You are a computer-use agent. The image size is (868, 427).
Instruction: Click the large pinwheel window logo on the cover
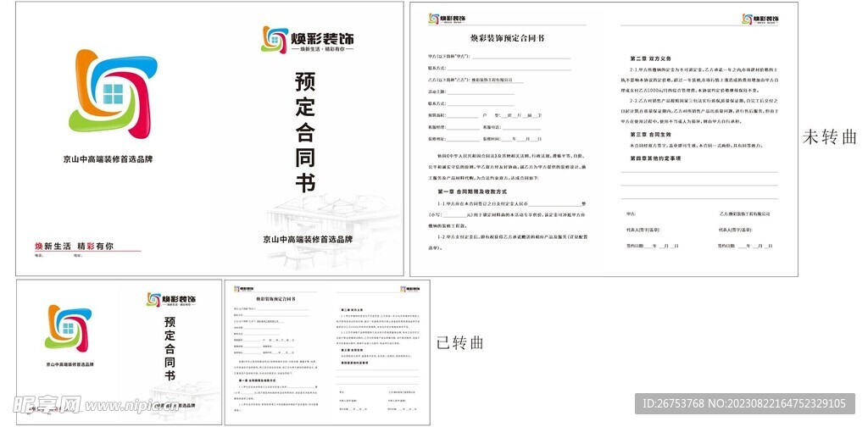[113, 93]
